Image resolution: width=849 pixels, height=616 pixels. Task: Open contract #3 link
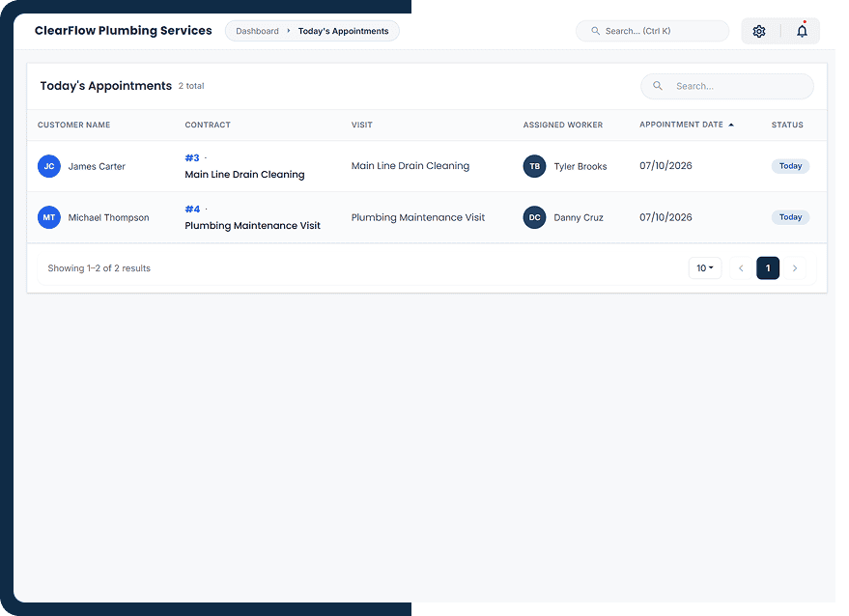pos(192,158)
